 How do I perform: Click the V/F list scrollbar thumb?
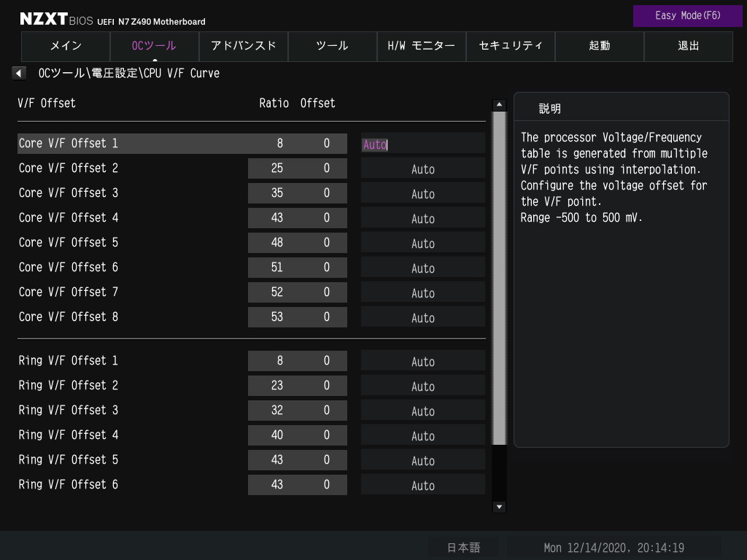tap(499, 278)
